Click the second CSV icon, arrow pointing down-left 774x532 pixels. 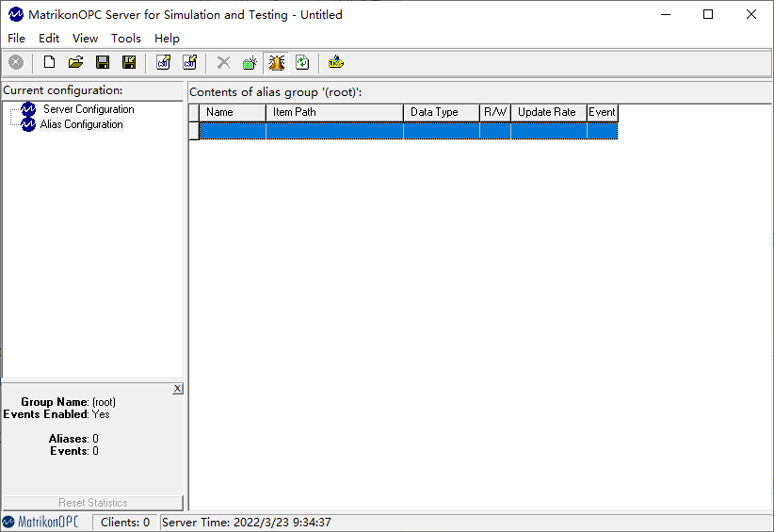tap(190, 63)
